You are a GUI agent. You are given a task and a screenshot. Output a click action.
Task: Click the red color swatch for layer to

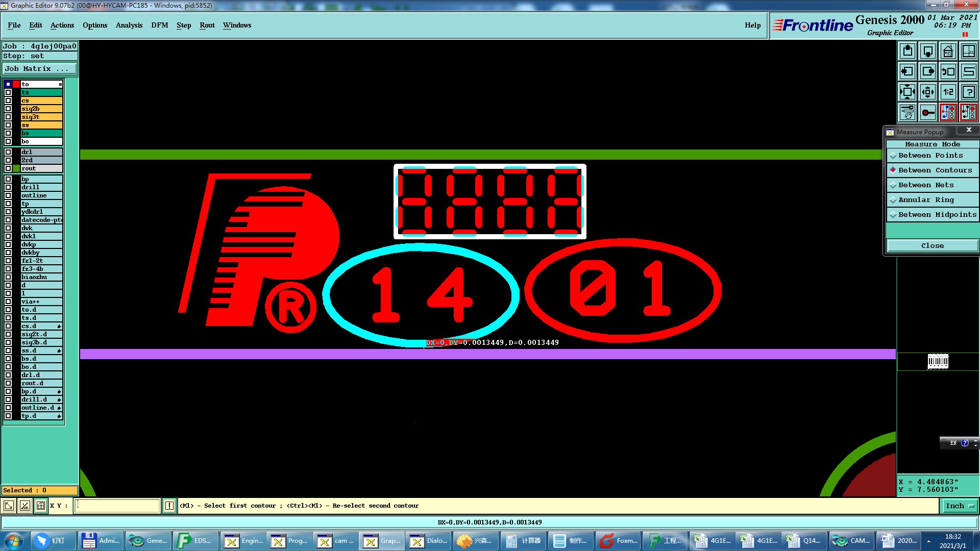[16, 84]
